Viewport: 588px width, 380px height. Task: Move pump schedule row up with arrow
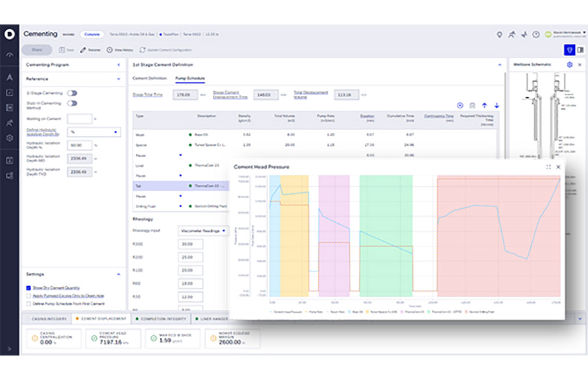[x=484, y=105]
